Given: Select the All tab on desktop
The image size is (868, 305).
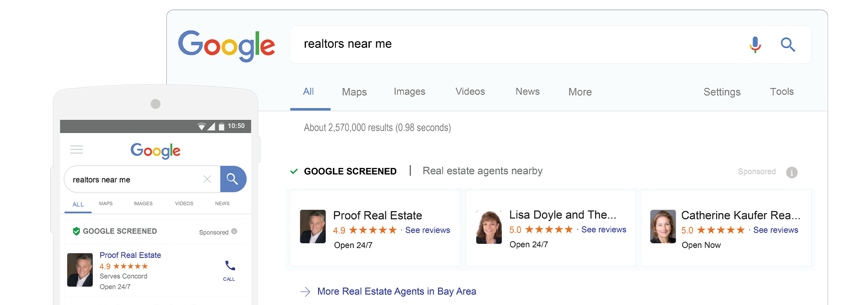Looking at the screenshot, I should coord(308,92).
